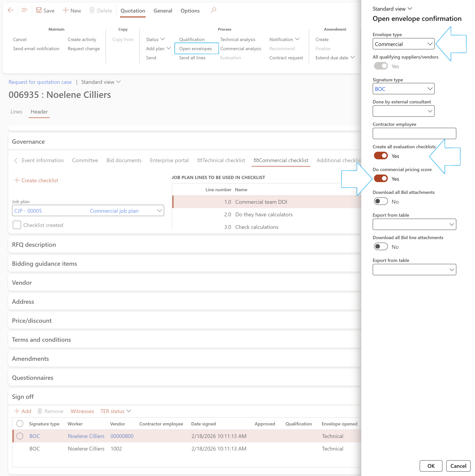Open the Job plan CJP-00005 dropdown
This screenshot has height=476, width=475.
[159, 211]
